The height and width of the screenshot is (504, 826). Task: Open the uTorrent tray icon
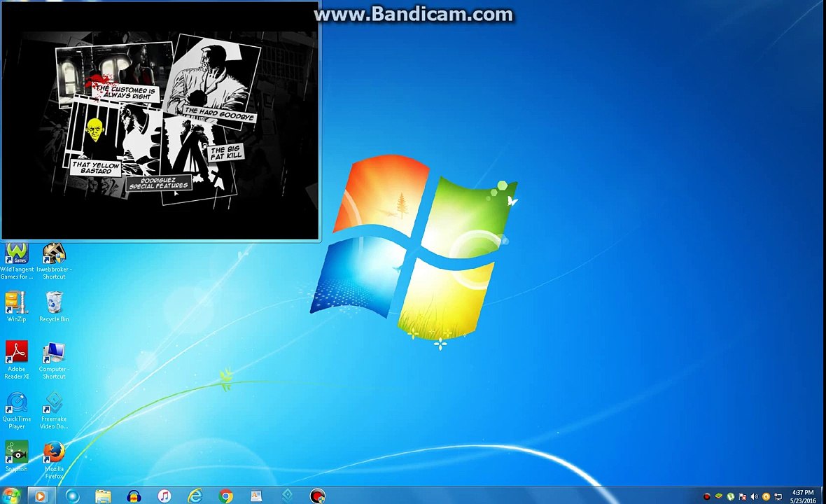[x=731, y=496]
